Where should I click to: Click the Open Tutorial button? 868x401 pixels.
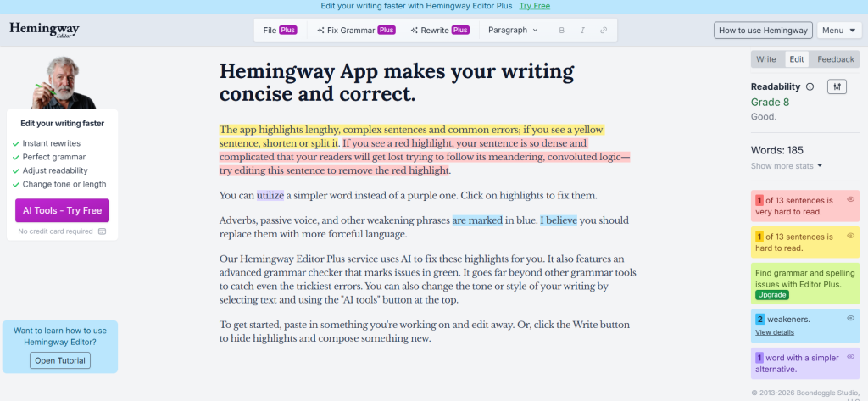click(60, 360)
